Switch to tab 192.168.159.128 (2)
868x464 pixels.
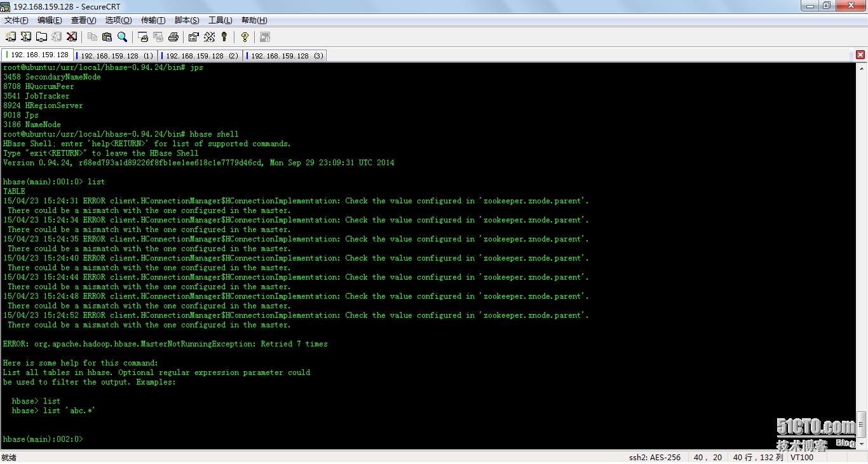click(200, 56)
